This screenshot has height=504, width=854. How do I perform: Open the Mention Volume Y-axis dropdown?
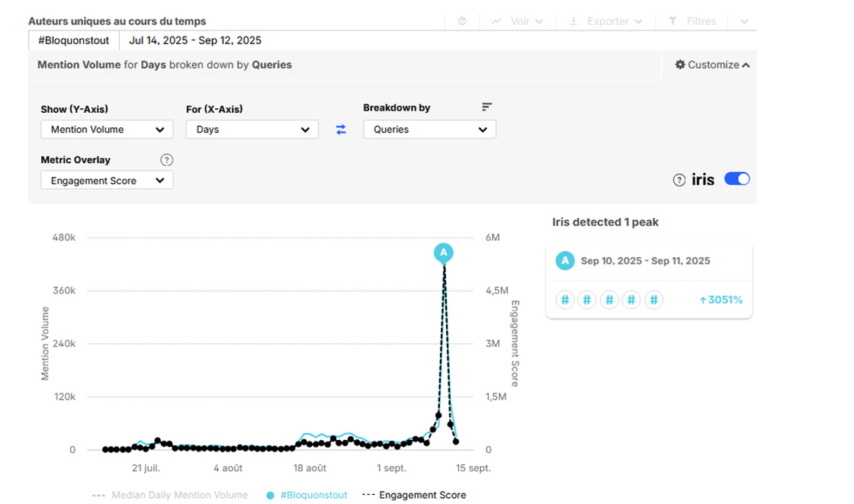click(107, 130)
